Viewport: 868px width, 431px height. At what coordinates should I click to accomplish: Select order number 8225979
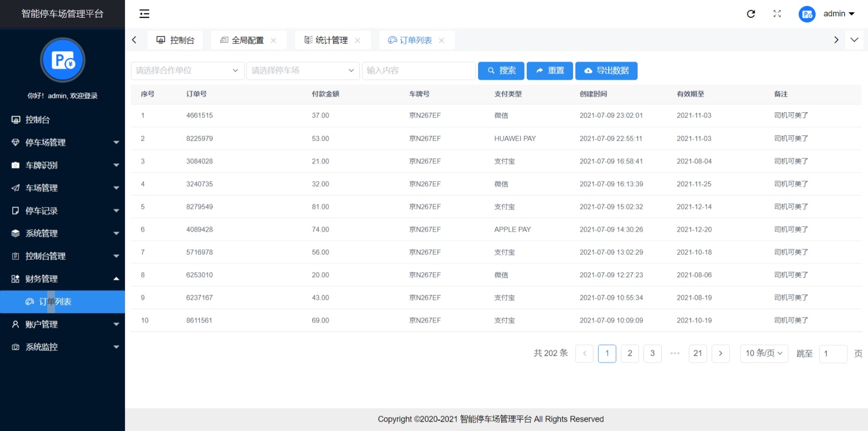pyautogui.click(x=199, y=139)
